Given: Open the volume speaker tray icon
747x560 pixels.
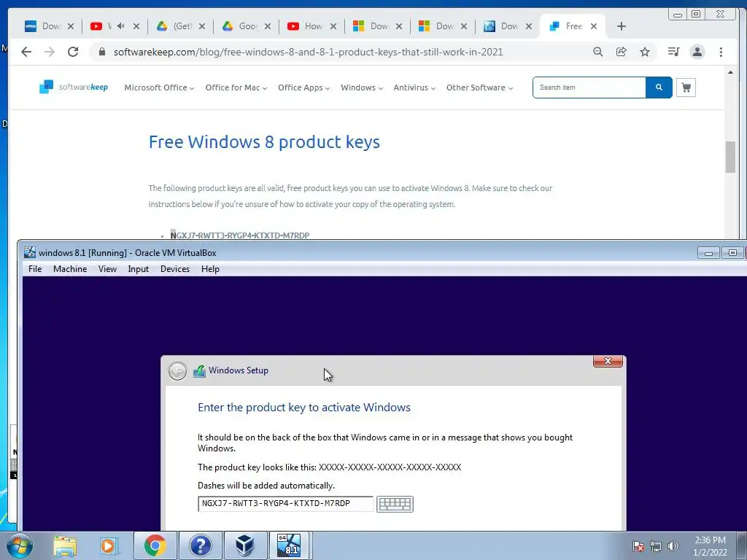Looking at the screenshot, I should (673, 546).
